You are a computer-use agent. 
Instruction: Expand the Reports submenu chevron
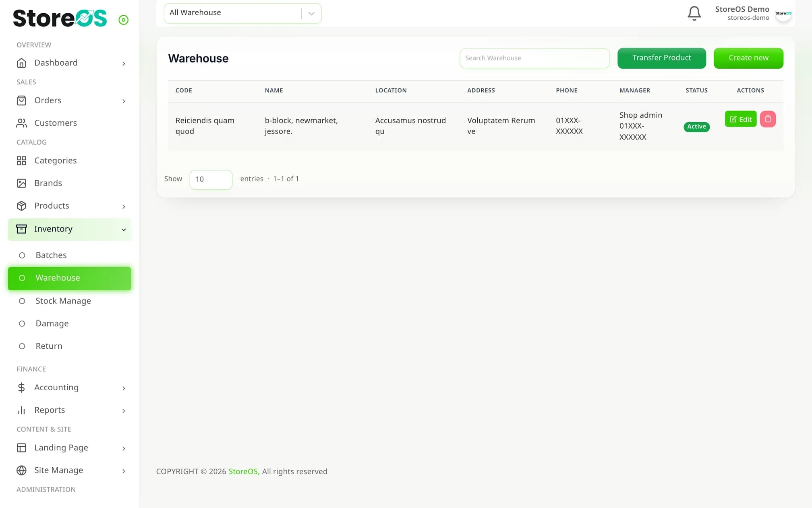pos(124,411)
